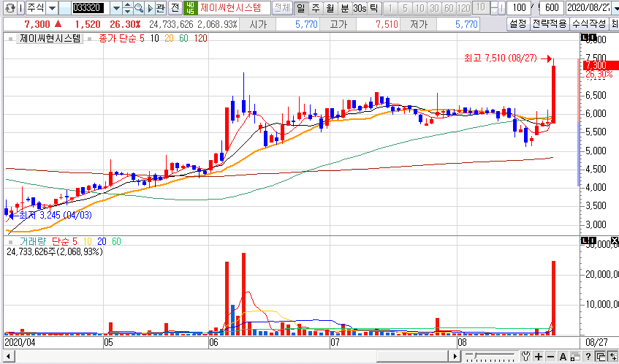The height and width of the screenshot is (364, 619).
Task: Click the 전체 button
Action: pyautogui.click(x=282, y=7)
